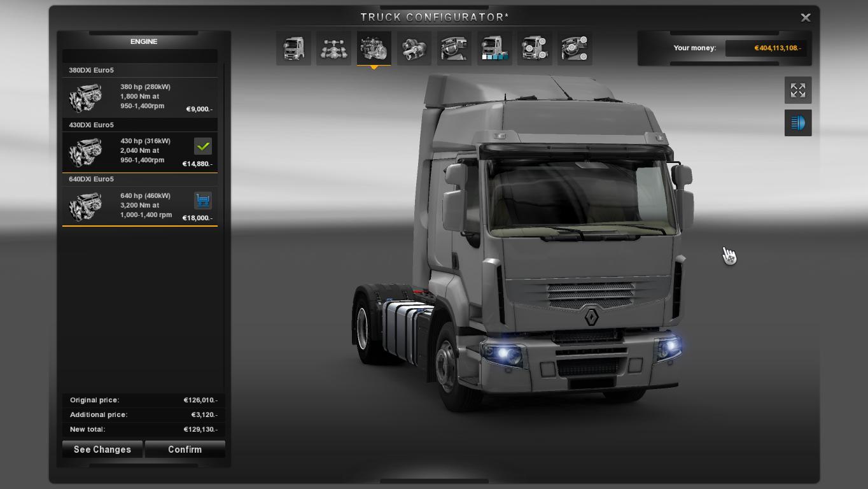Toggle fullscreen truck preview
This screenshot has width=868, height=489.
pyautogui.click(x=797, y=90)
